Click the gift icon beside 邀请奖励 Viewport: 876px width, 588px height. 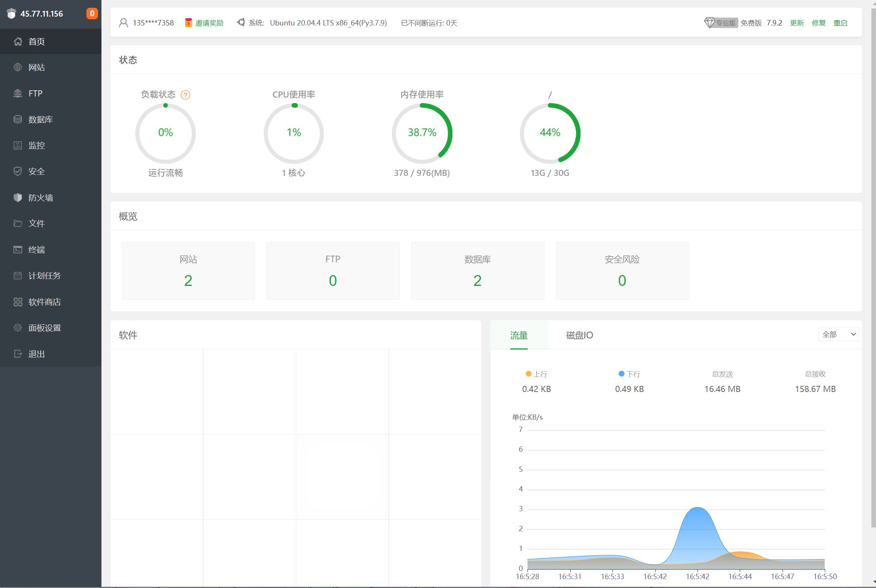pos(188,23)
